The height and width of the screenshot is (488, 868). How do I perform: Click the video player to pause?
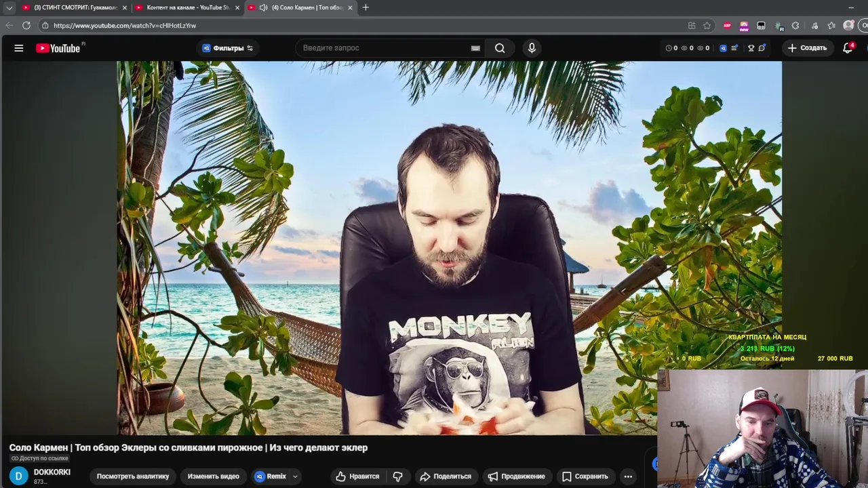pos(449,247)
